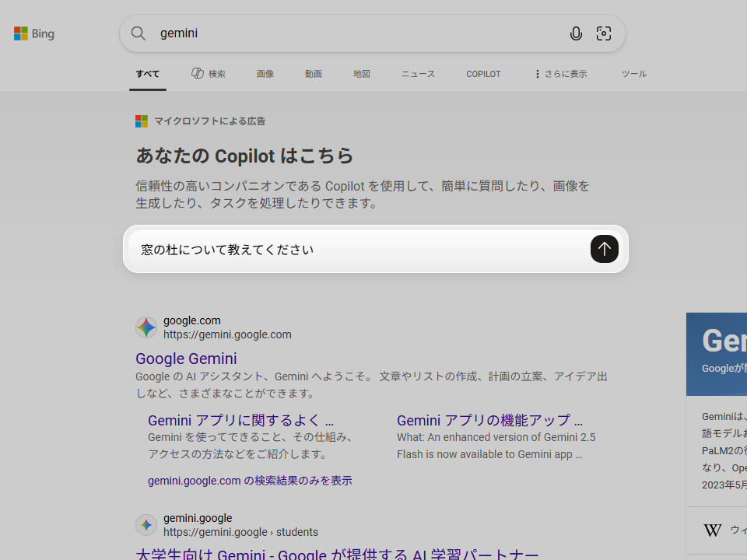Show only gemini.google.com search results
Screen dimensions: 747x560
click(x=251, y=480)
